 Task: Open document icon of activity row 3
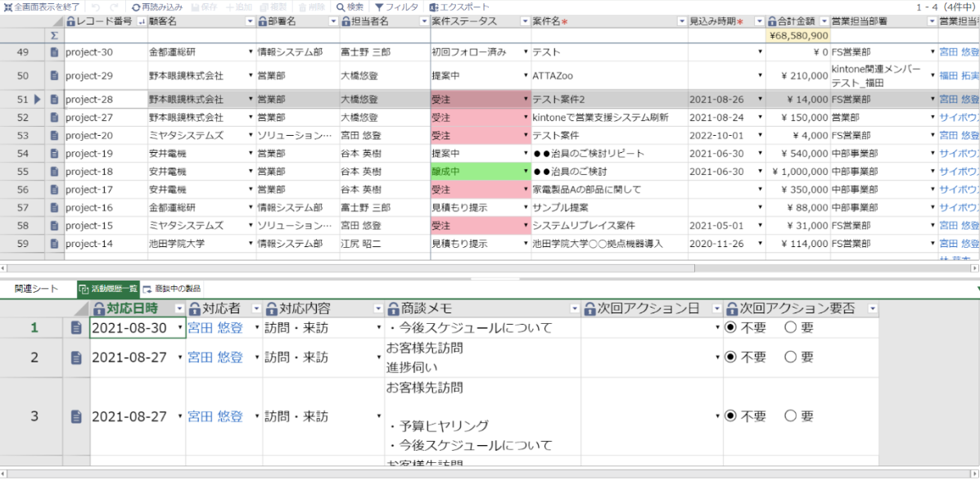pyautogui.click(x=76, y=416)
